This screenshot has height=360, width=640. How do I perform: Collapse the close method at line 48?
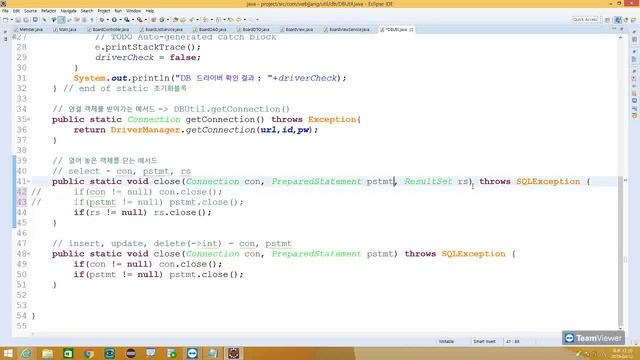[x=29, y=254]
